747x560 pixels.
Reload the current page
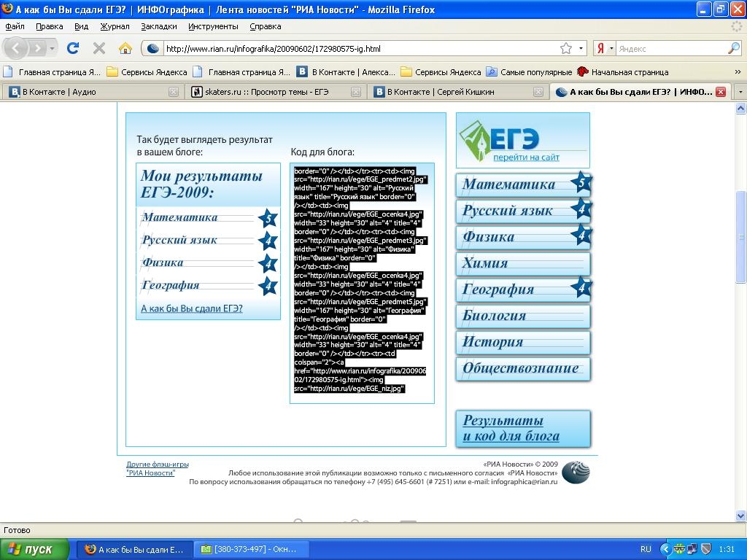(72, 48)
